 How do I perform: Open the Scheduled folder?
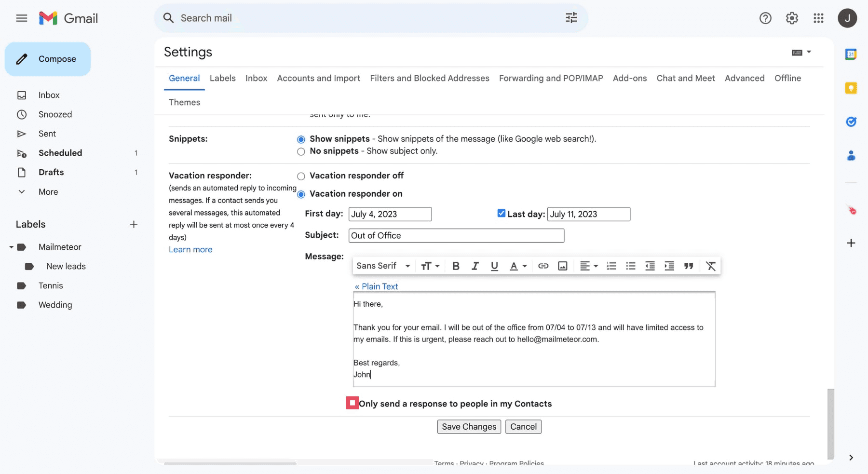(x=60, y=153)
